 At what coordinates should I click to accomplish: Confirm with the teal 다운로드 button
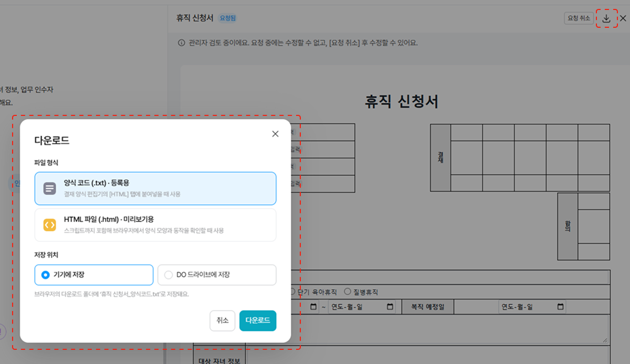[x=258, y=321]
